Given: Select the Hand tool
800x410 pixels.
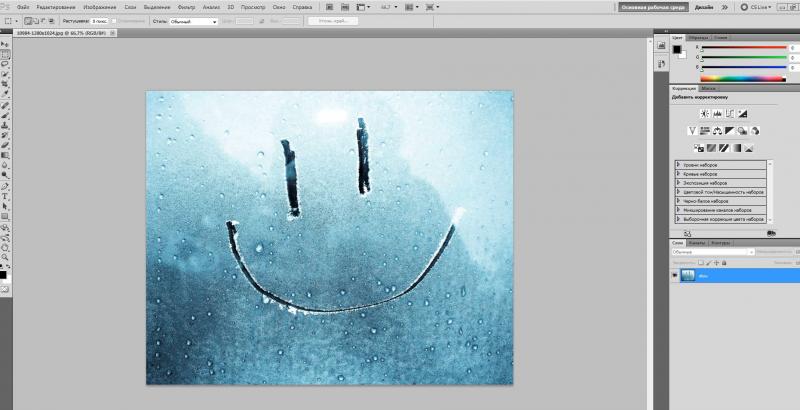Looking at the screenshot, I should [5, 247].
